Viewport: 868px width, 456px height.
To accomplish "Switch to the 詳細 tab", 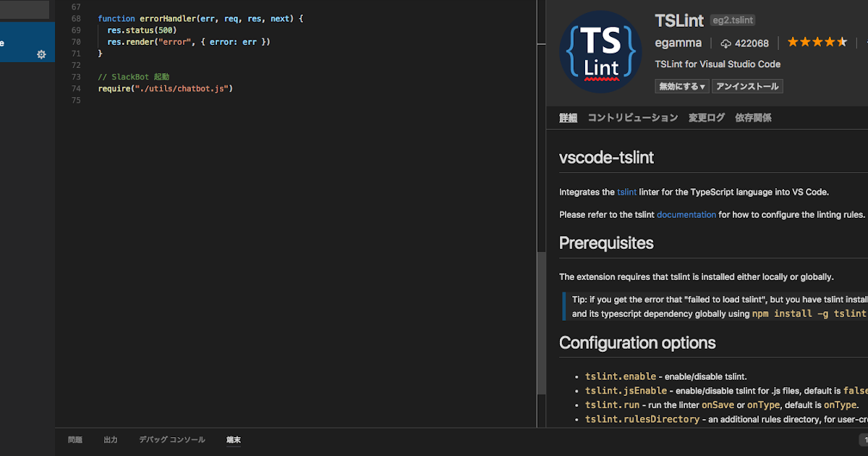I will pyautogui.click(x=568, y=117).
